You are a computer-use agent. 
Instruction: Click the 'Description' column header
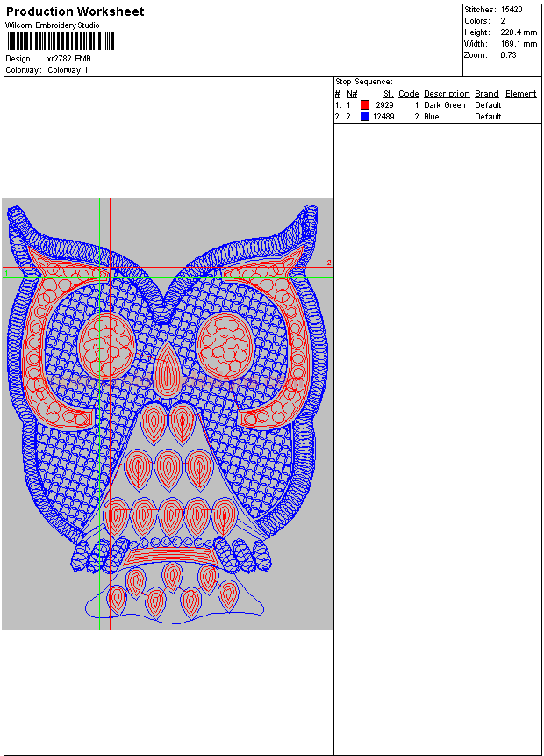coord(447,94)
